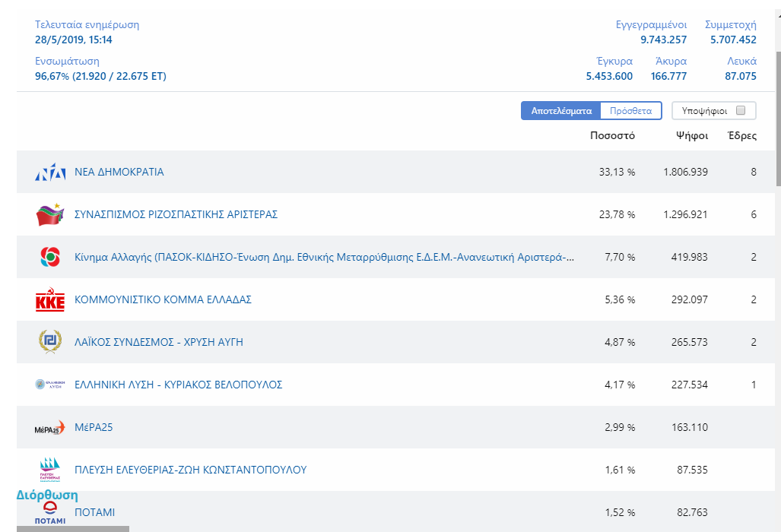Click the SYRIZA flag logo
Image resolution: width=781 pixels, height=532 pixels.
[50, 214]
